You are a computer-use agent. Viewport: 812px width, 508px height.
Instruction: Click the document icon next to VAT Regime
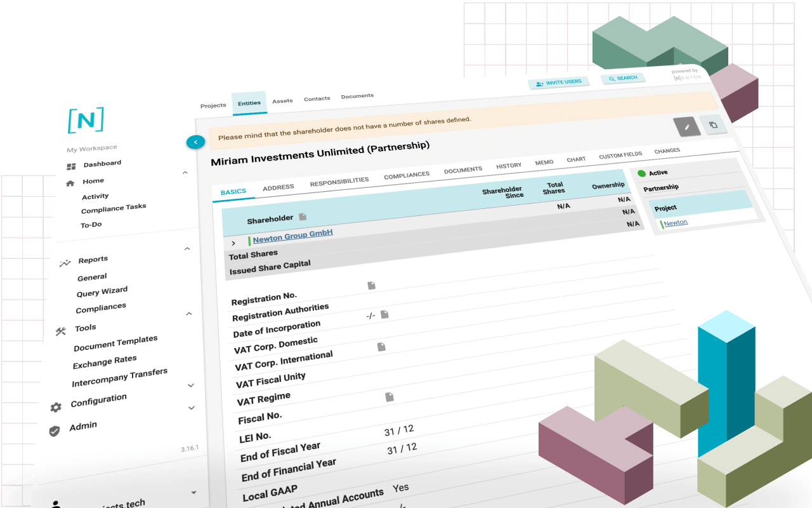(389, 397)
